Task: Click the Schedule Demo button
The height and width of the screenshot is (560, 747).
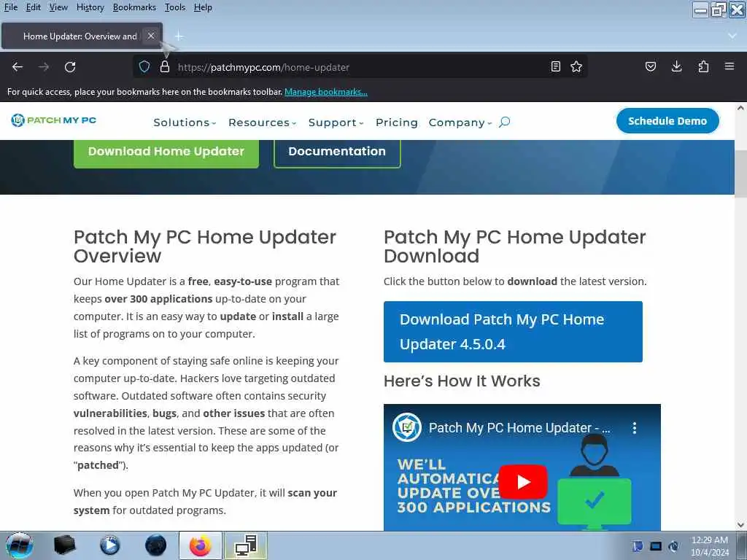Action: click(667, 121)
